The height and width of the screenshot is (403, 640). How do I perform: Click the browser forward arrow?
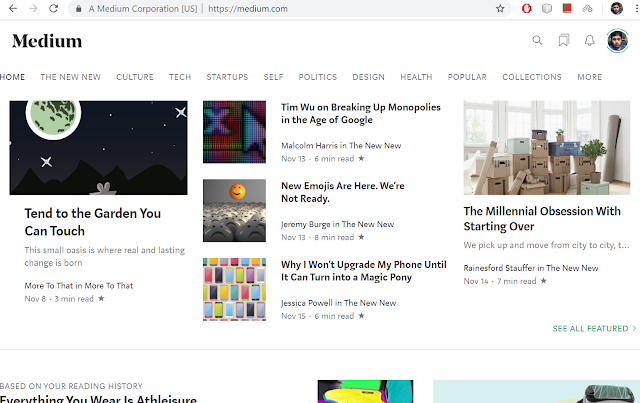click(x=33, y=9)
